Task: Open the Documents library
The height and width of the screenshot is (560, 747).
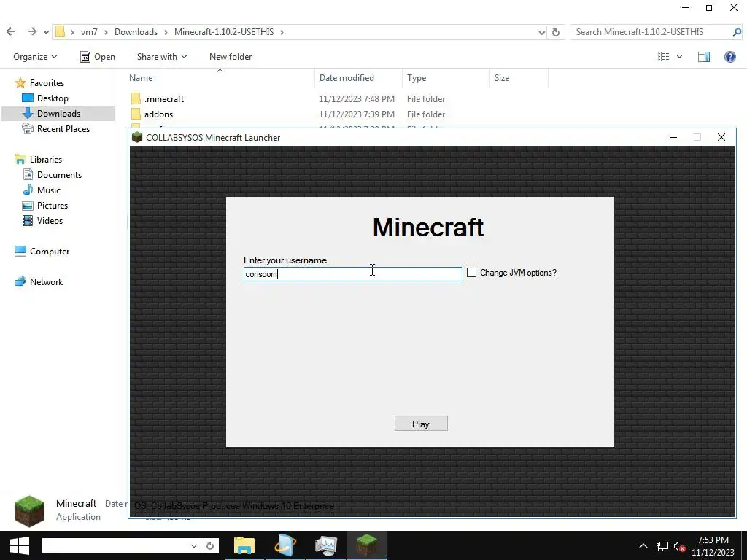Action: 59,175
